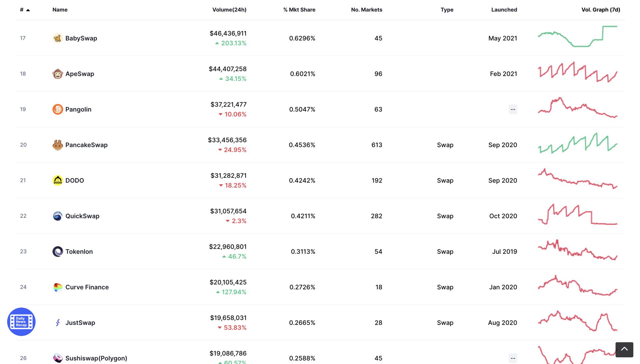Sort table by rank number column
Image resolution: width=640 pixels, height=364 pixels.
[x=22, y=10]
